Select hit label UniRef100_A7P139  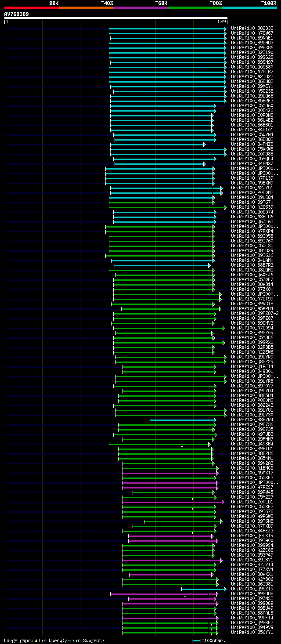point(252,178)
